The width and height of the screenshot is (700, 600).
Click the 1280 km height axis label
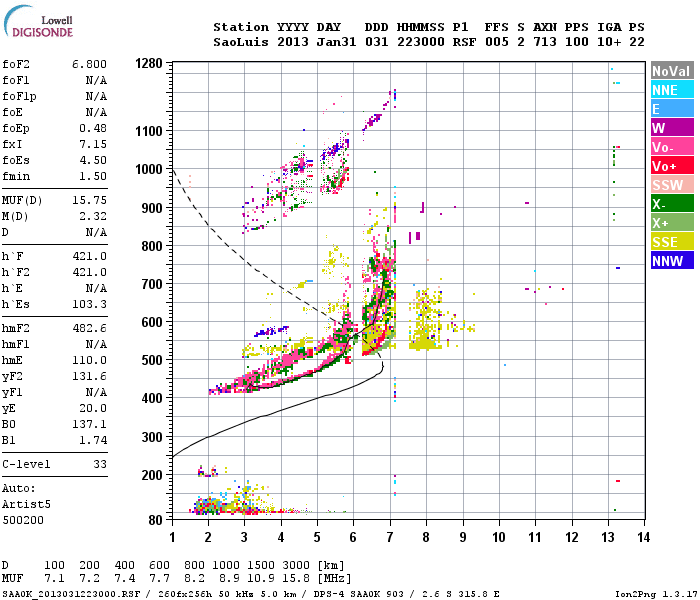149,63
